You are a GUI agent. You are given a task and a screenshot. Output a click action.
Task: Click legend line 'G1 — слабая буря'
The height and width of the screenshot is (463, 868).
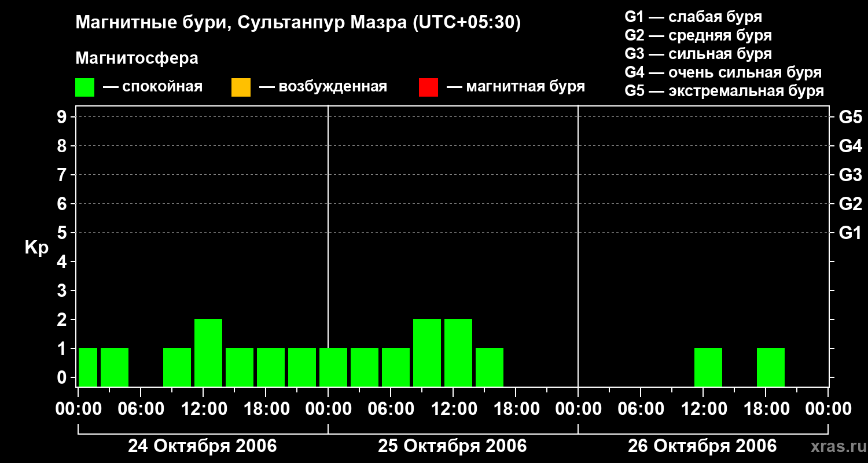[x=693, y=17]
